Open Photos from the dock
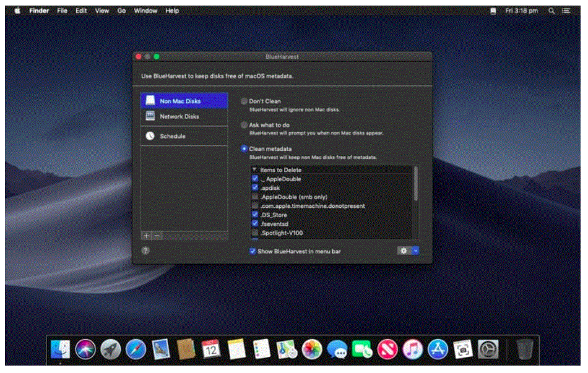This screenshot has height=373, width=588. 311,349
